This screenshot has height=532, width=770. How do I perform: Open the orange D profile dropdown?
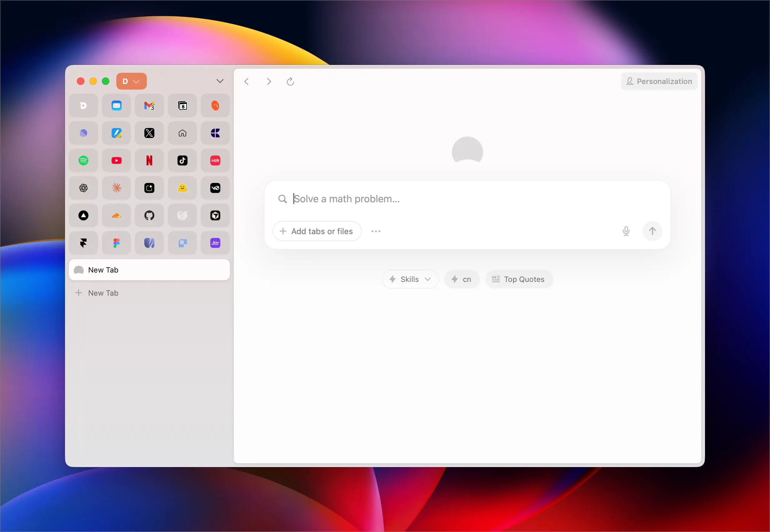(x=131, y=81)
